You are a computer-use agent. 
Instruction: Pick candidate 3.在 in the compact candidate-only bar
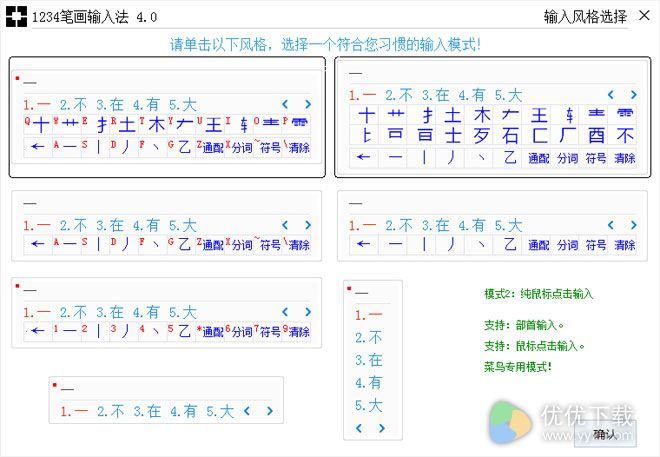coord(147,411)
